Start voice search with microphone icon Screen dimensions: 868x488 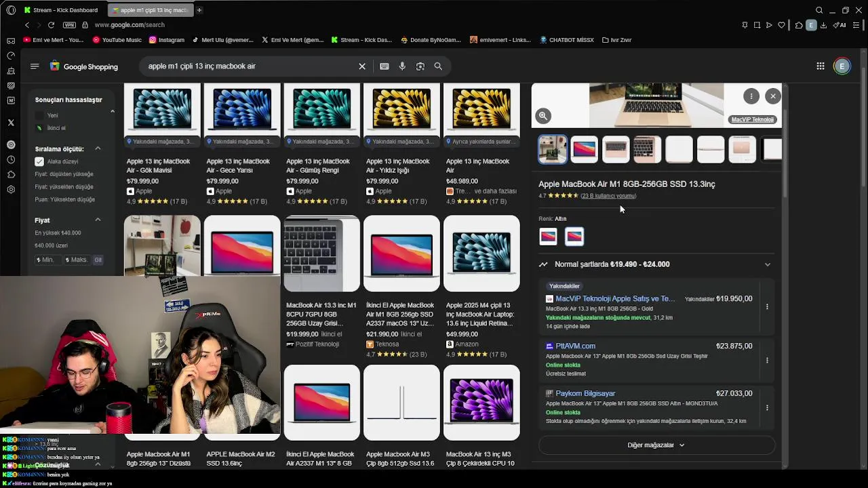pos(402,66)
